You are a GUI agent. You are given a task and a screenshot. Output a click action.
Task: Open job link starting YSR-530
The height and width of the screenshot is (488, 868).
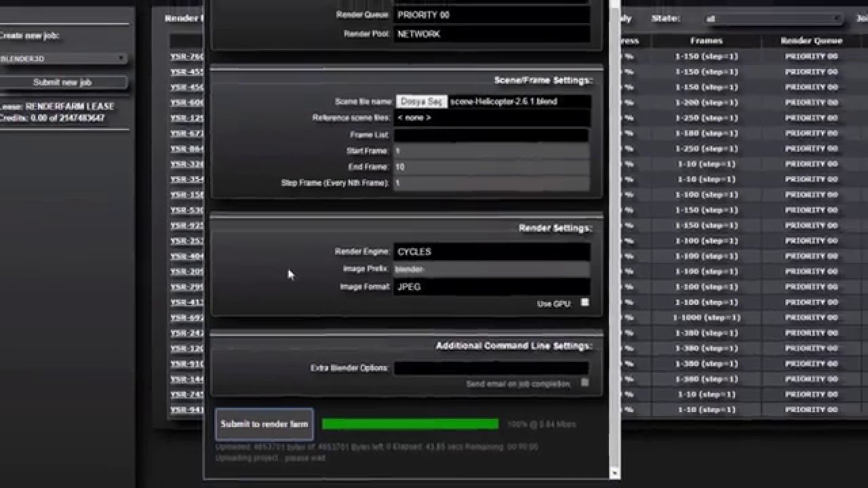(x=187, y=210)
